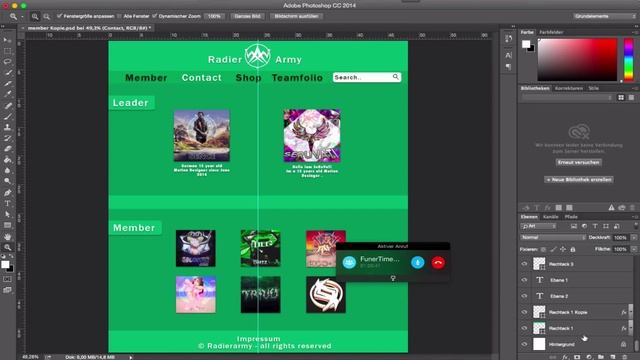Hide the Rechteck 3 layer
This screenshot has height=360, width=640.
[x=524, y=264]
